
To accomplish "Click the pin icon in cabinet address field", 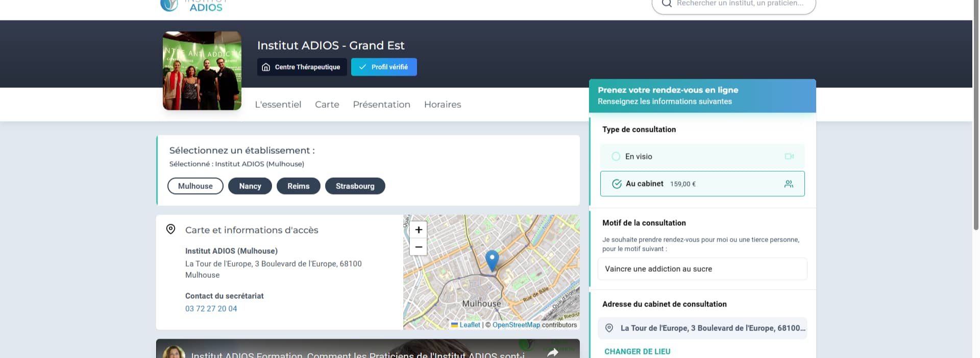I will tap(609, 328).
